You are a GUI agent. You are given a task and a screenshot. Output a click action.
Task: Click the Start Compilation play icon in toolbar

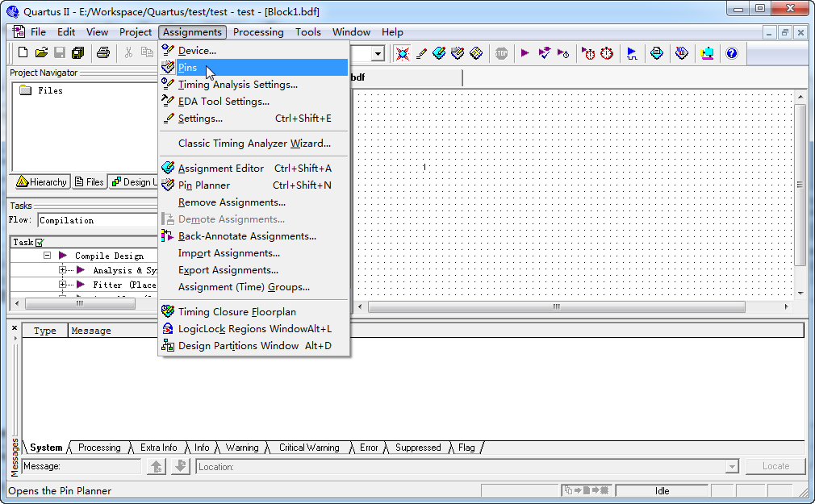click(x=525, y=53)
